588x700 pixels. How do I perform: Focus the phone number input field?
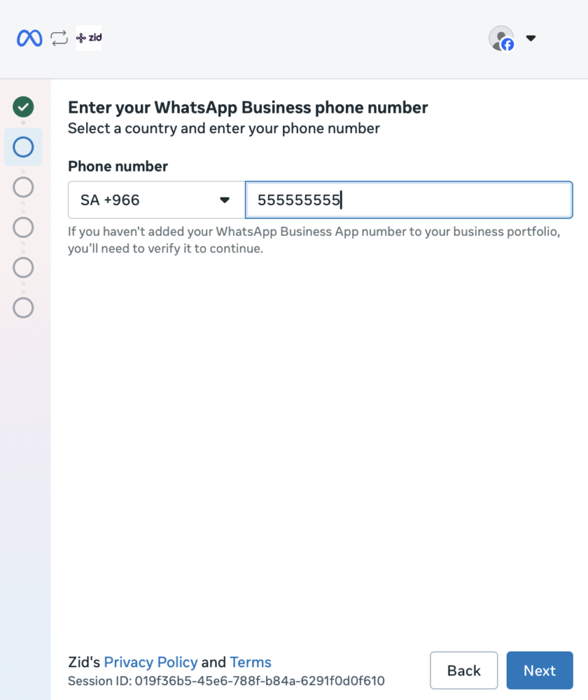(x=409, y=200)
